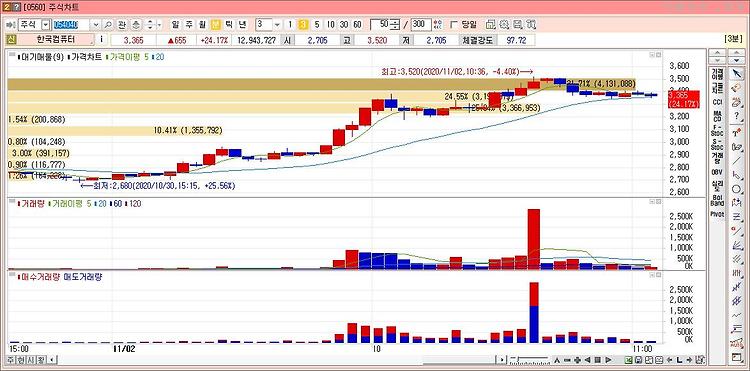
Task: Add the Bol Band indicator
Action: [717, 200]
